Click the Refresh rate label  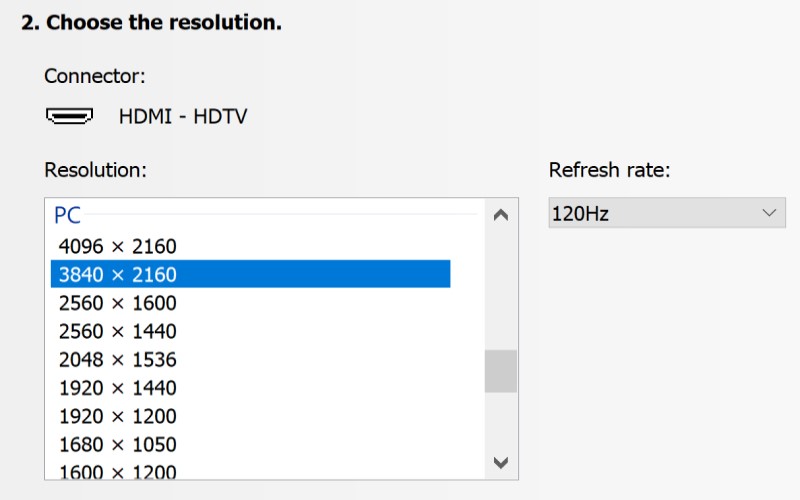pos(609,170)
